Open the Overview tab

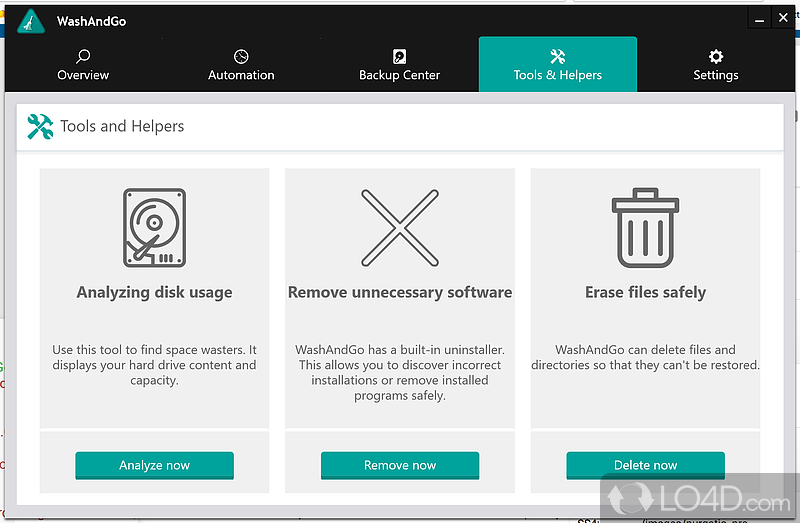coord(83,64)
